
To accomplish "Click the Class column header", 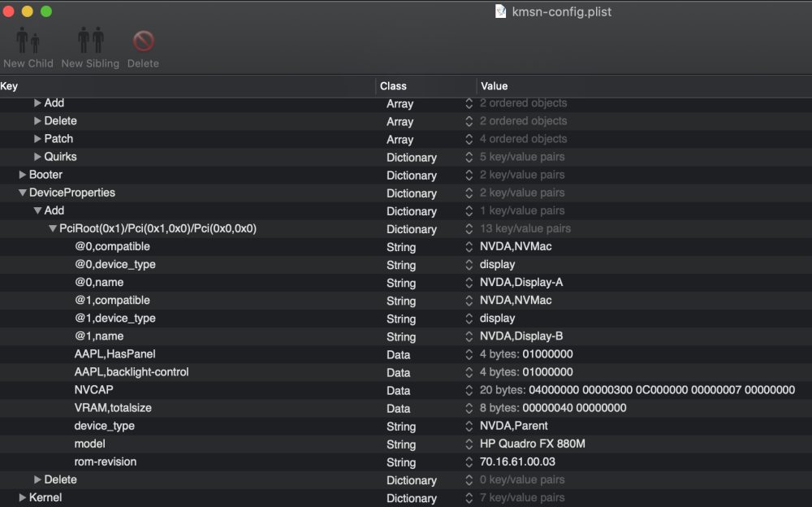I will pyautogui.click(x=425, y=86).
